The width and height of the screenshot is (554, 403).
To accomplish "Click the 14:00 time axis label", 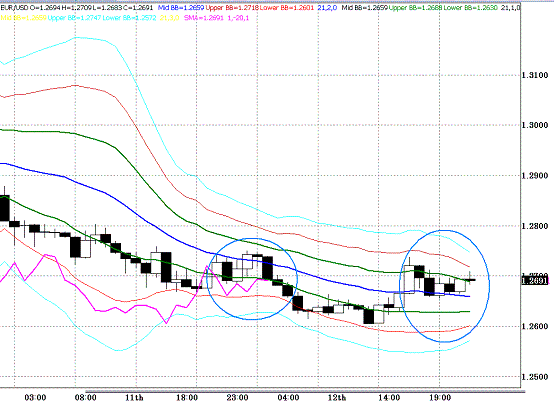I will click(389, 398).
